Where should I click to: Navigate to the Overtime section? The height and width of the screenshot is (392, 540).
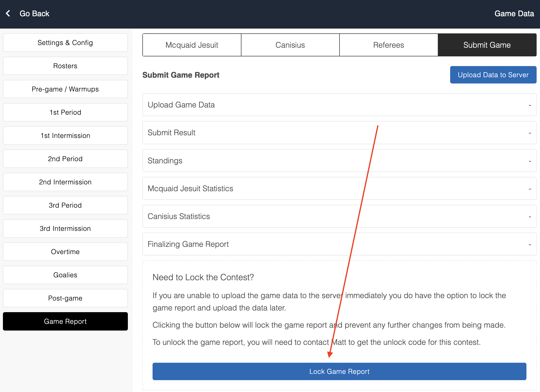point(65,252)
